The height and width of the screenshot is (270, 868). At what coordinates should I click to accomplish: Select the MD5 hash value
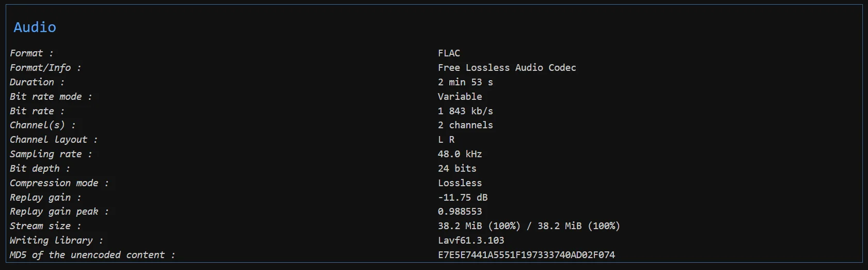click(x=526, y=255)
